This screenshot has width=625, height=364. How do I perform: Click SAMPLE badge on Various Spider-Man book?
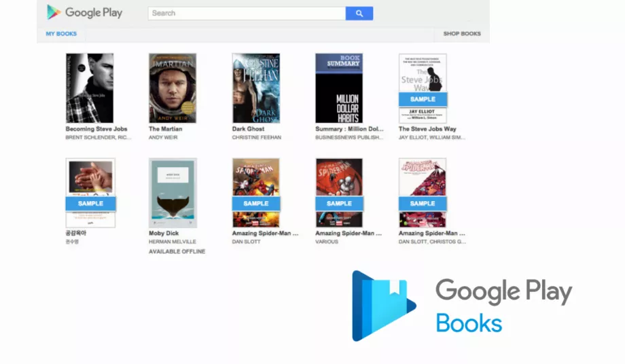[339, 204]
